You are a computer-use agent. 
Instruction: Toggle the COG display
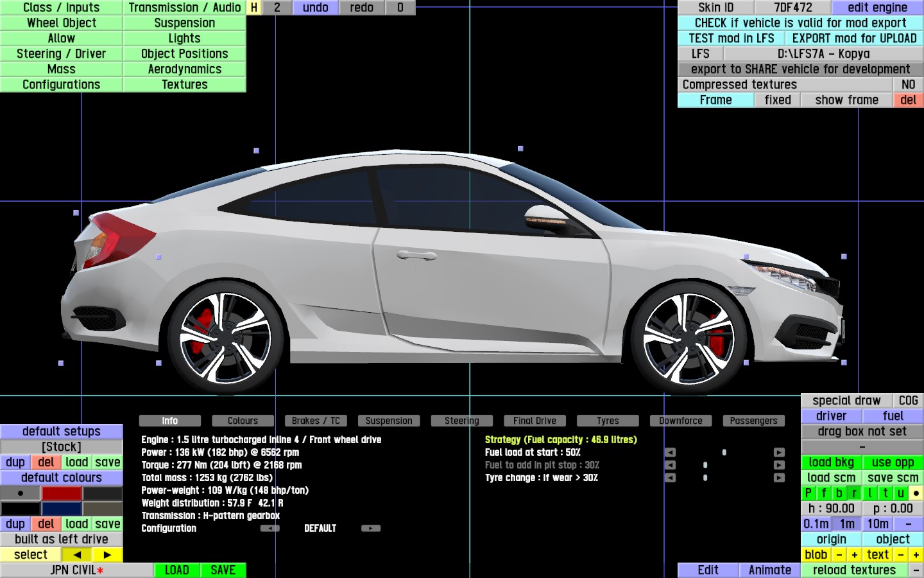[909, 401]
